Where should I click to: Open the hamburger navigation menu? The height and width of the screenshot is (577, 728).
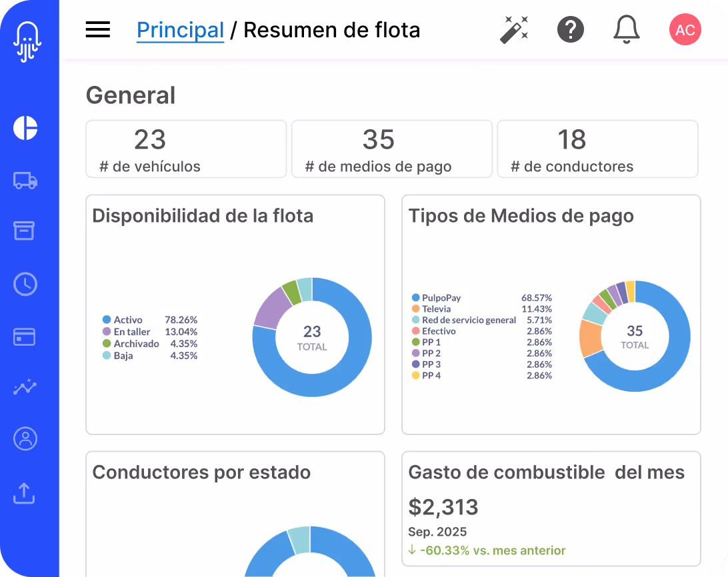coord(97,29)
